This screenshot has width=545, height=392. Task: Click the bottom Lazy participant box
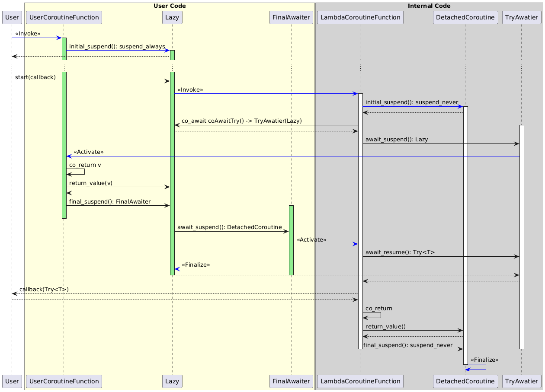pyautogui.click(x=172, y=381)
